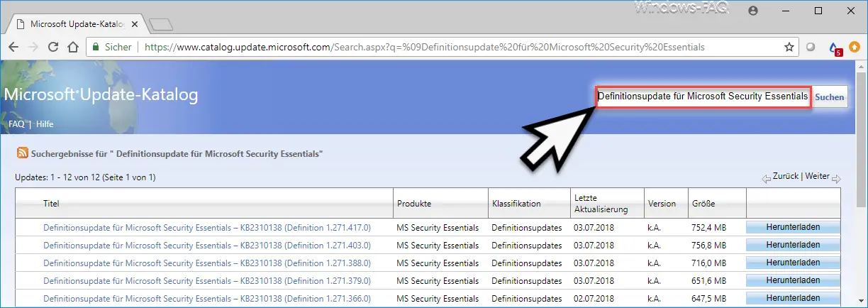This screenshot has width=868, height=308.
Task: Click the RSS feed icon beside Suchergebnisse
Action: click(23, 153)
